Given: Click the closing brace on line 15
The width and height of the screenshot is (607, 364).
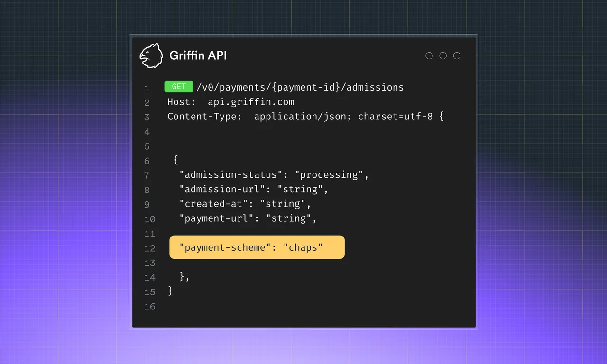Looking at the screenshot, I should pos(170,291).
